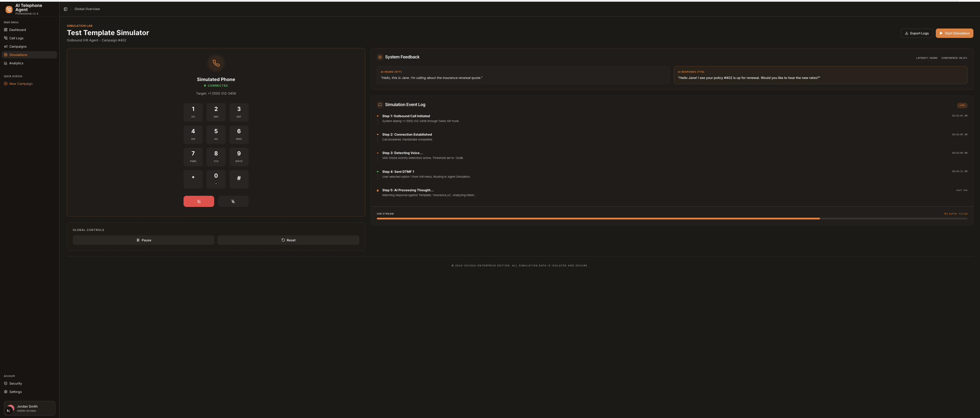Click the SIM Stream buffer progress bar
This screenshot has height=418, width=980.
coord(671,218)
